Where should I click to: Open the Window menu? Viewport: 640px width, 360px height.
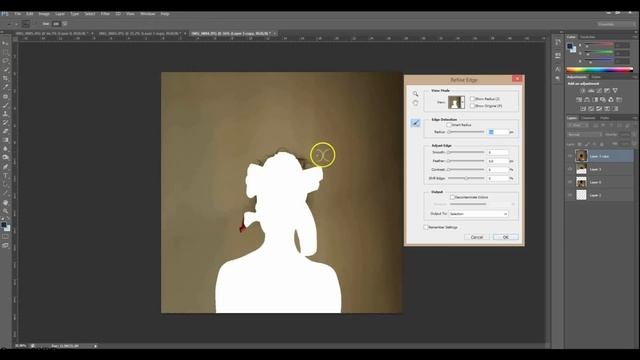pos(148,14)
